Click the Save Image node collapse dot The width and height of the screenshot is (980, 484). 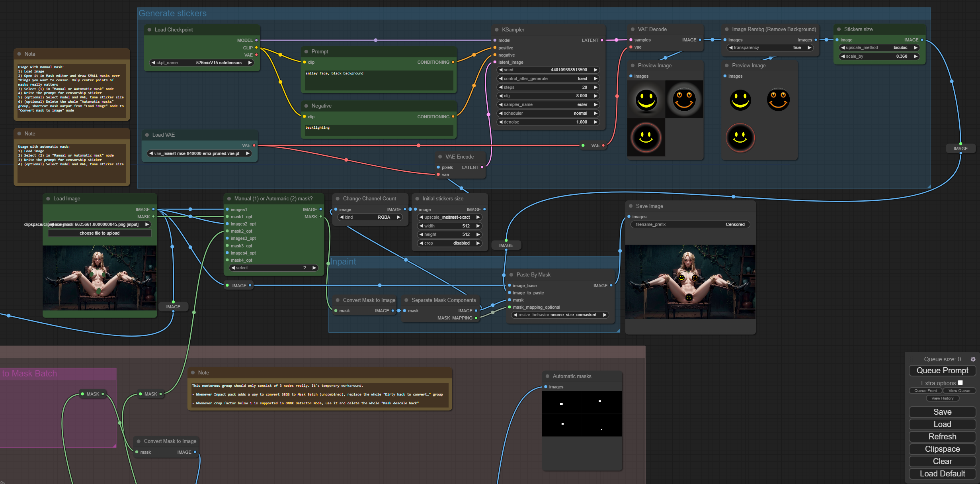(x=631, y=206)
